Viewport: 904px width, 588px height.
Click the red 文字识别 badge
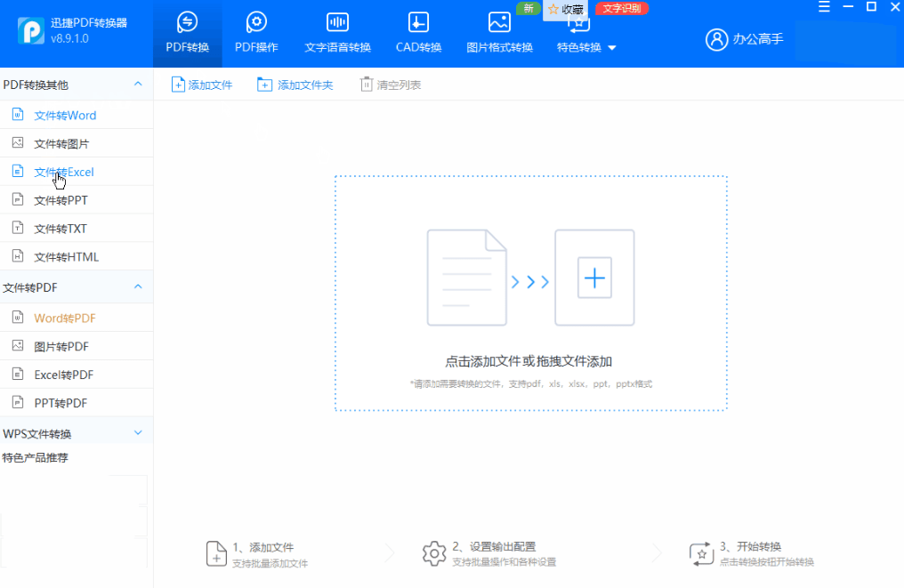622,9
